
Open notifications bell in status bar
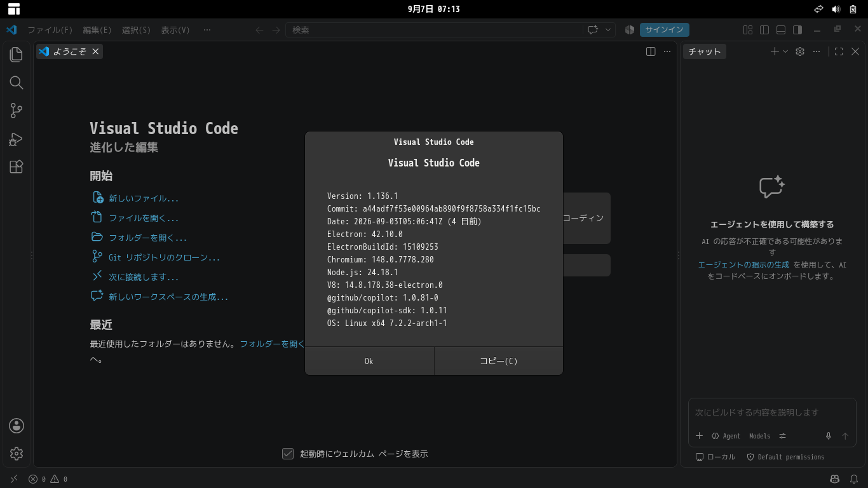pyautogui.click(x=855, y=479)
